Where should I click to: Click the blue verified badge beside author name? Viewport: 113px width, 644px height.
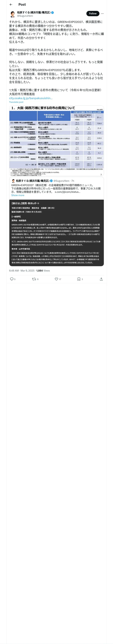[53, 12]
